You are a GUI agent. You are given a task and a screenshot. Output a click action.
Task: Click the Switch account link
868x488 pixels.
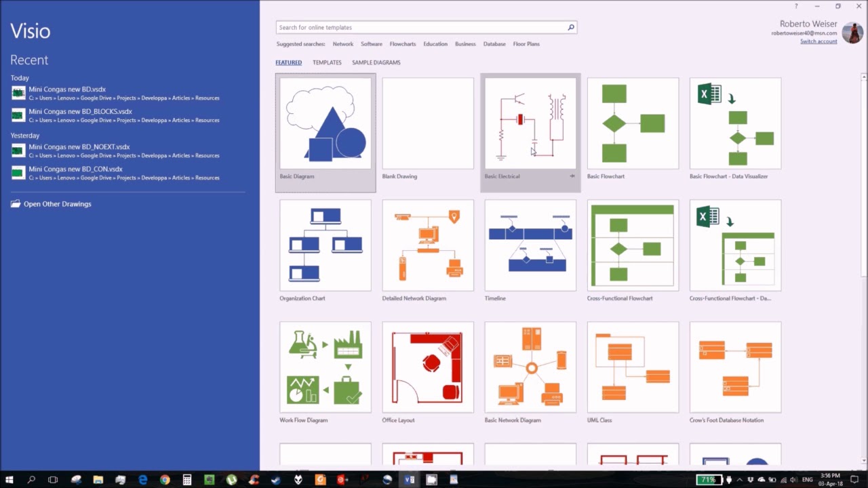818,41
